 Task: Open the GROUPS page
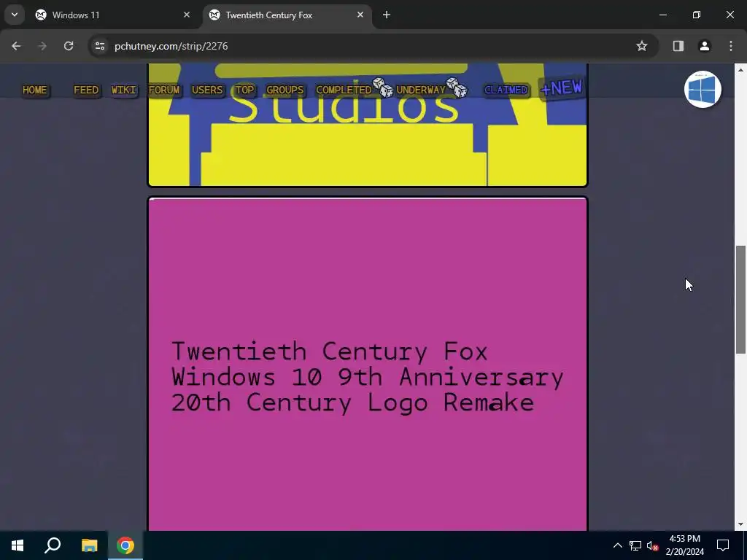(x=285, y=90)
